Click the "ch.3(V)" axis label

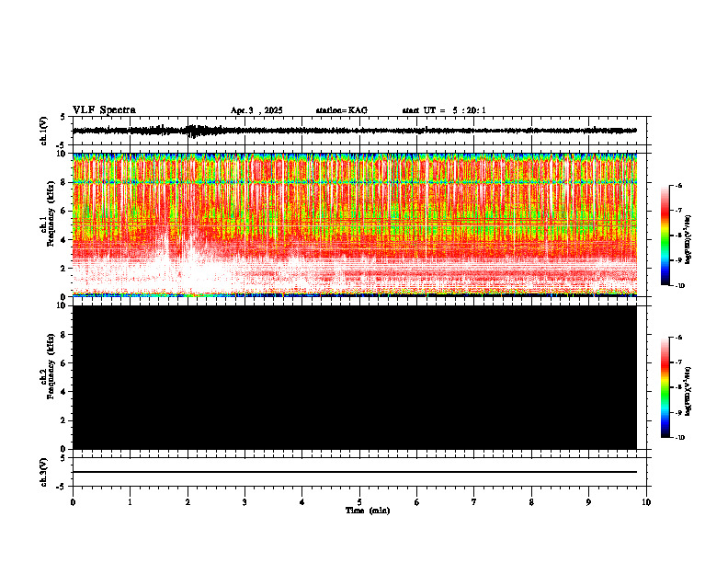[44, 472]
